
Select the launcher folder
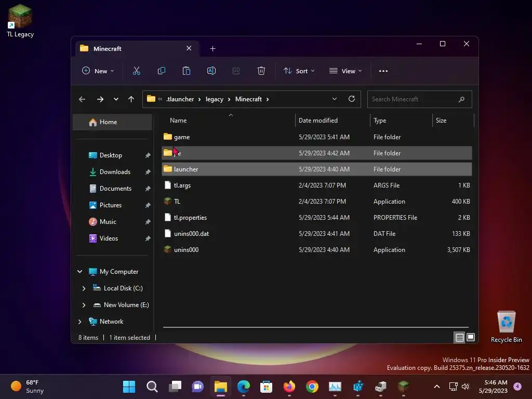[x=316, y=169]
